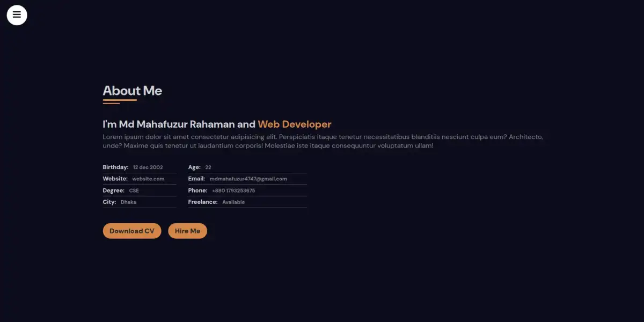Click the Available freelance status
The width and height of the screenshot is (644, 322).
(233, 202)
